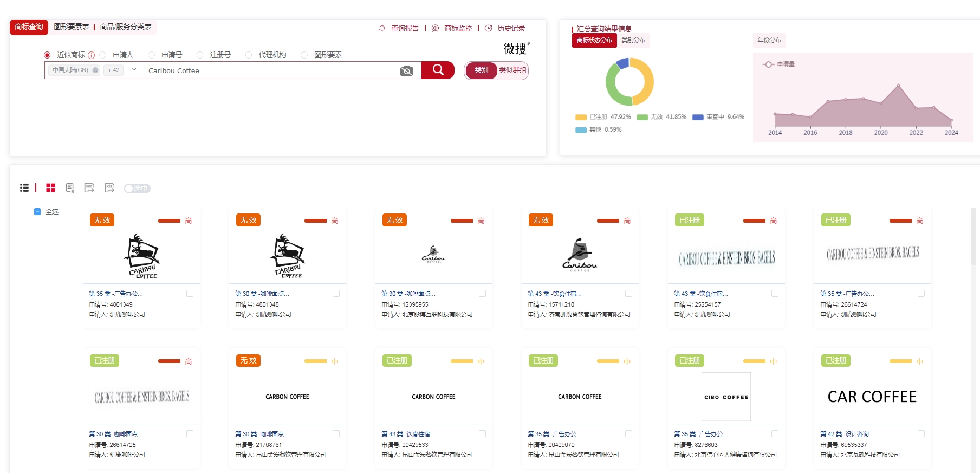Toggle 审查中 blue legend swatch
The image size is (980, 473).
click(x=698, y=117)
